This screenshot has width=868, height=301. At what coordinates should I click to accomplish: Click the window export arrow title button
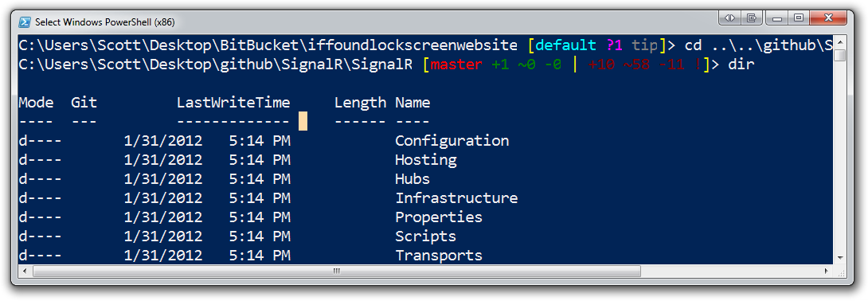pyautogui.click(x=751, y=18)
